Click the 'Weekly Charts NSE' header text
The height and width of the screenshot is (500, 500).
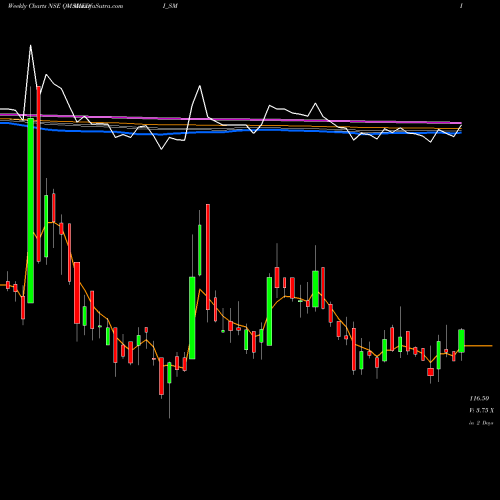(x=34, y=6)
